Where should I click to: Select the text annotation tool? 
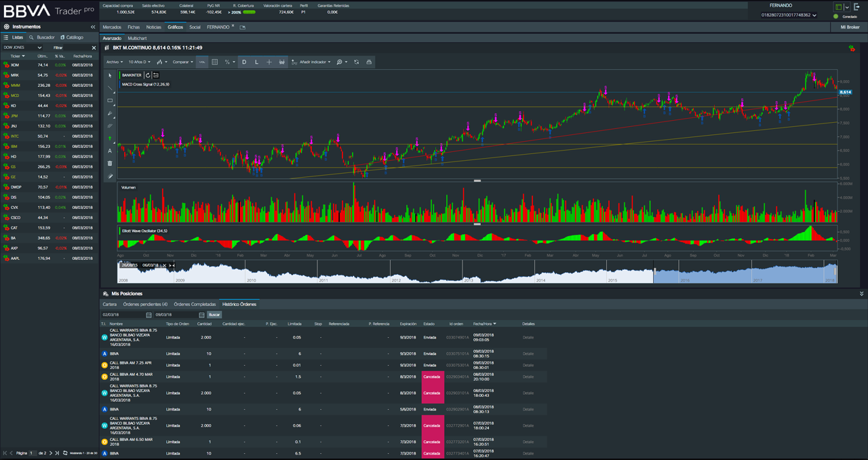(110, 151)
